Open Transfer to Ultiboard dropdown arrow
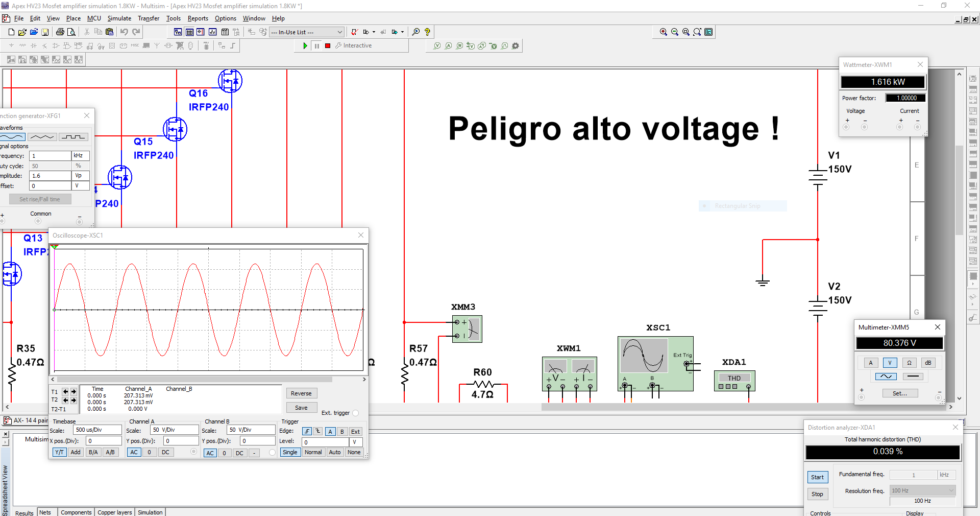Viewport: 980px width, 516px height. pos(374,32)
